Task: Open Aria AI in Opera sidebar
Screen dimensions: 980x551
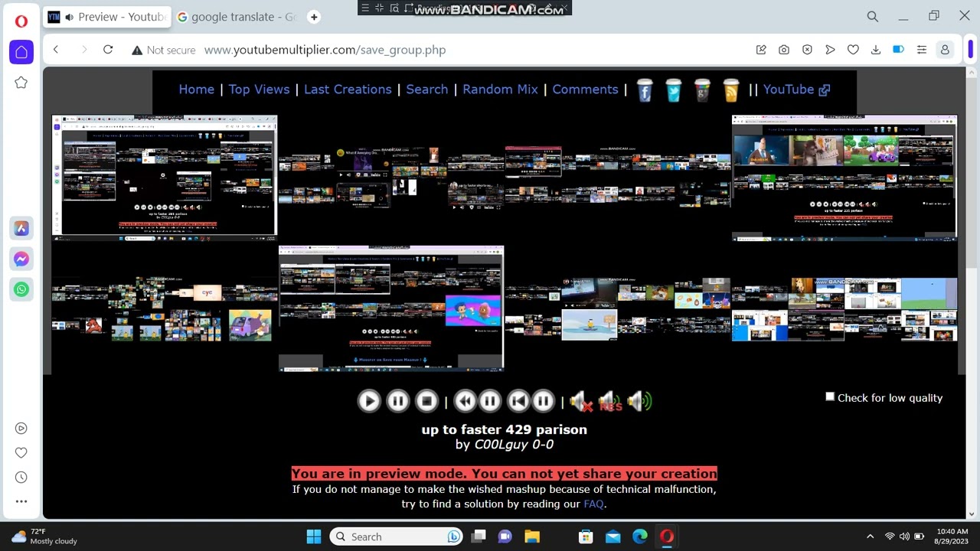Action: click(x=21, y=228)
